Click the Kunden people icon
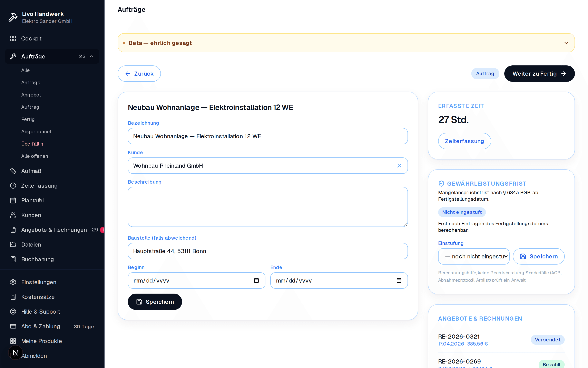Viewport: 588px width, 368px height. pos(13,215)
